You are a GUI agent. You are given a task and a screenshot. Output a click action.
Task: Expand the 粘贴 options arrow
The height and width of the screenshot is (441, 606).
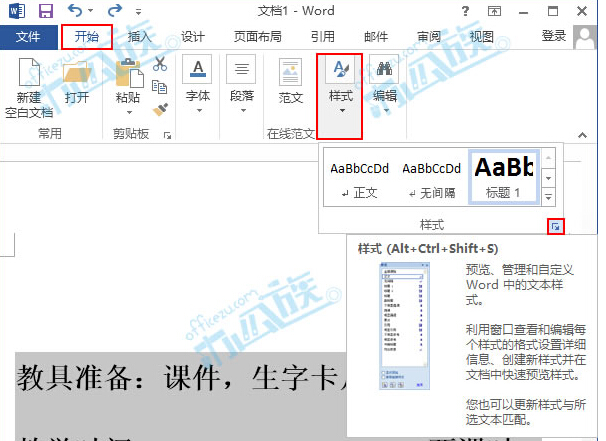pos(129,112)
